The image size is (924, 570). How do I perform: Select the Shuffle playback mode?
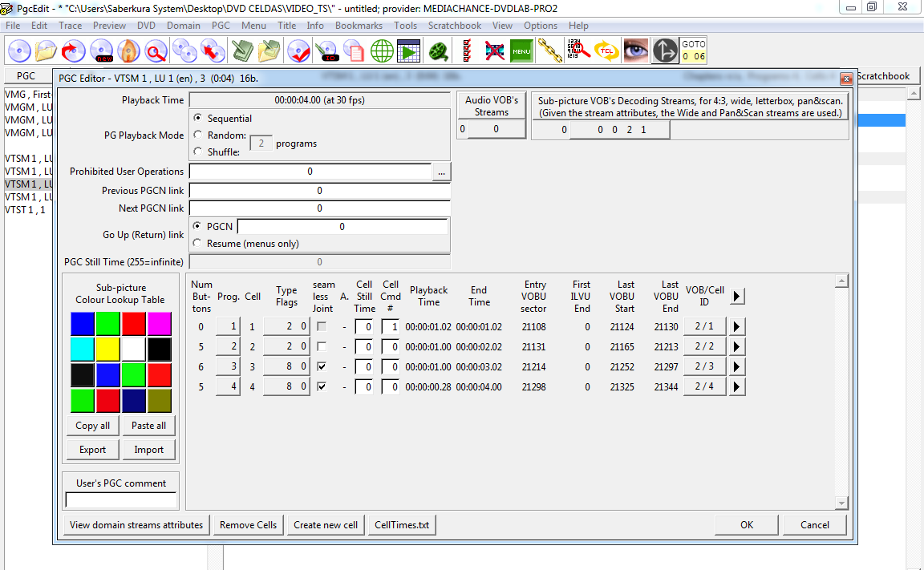coord(198,152)
